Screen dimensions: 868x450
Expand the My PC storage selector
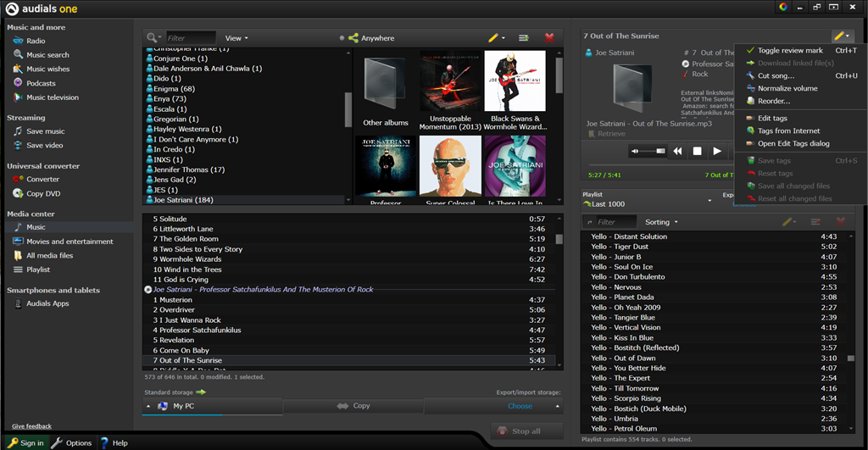148,406
